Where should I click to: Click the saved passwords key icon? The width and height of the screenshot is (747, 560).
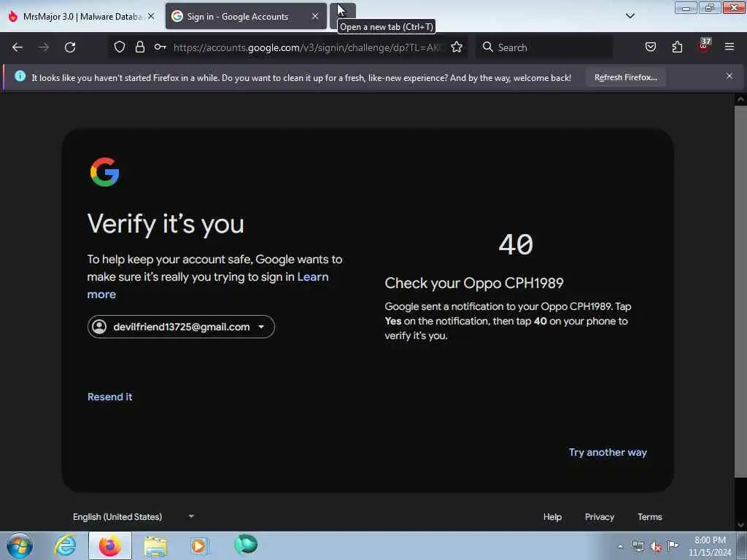pyautogui.click(x=160, y=47)
